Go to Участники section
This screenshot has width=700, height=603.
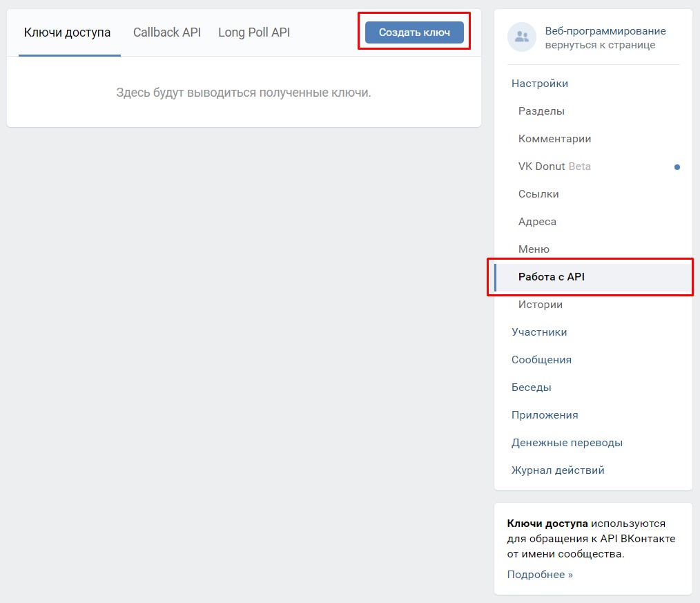539,332
